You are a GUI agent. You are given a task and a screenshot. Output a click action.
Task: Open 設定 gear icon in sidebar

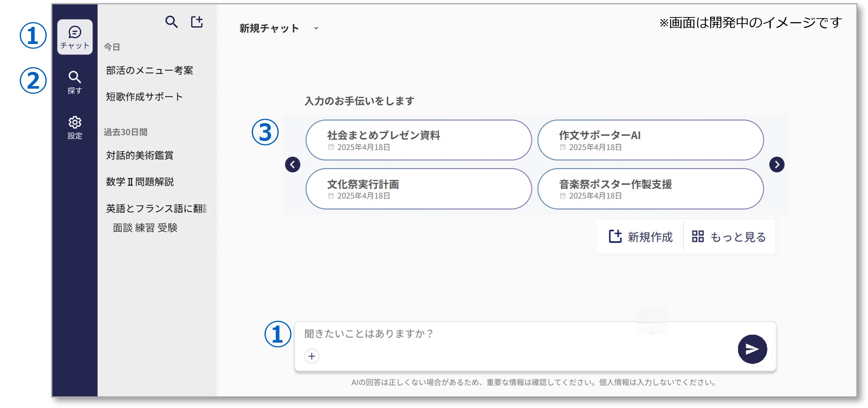(75, 127)
